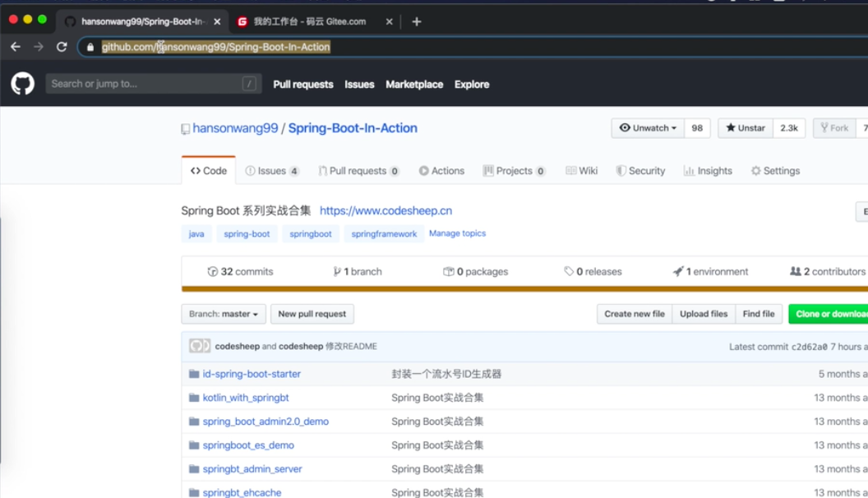Click the language breakdown color bar
The width and height of the screenshot is (868, 498).
[524, 288]
